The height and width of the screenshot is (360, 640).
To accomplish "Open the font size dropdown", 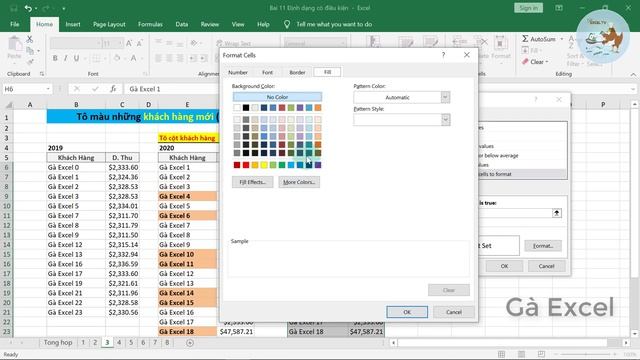I will 120,43.
